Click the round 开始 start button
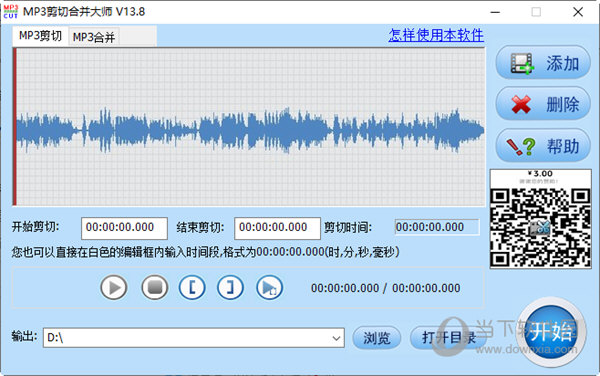This screenshot has width=600, height=376. click(x=551, y=331)
